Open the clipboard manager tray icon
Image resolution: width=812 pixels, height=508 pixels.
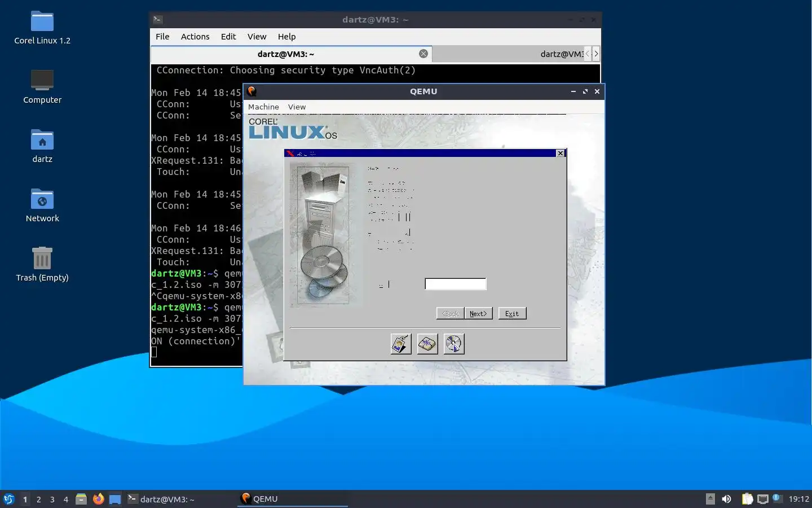(747, 499)
